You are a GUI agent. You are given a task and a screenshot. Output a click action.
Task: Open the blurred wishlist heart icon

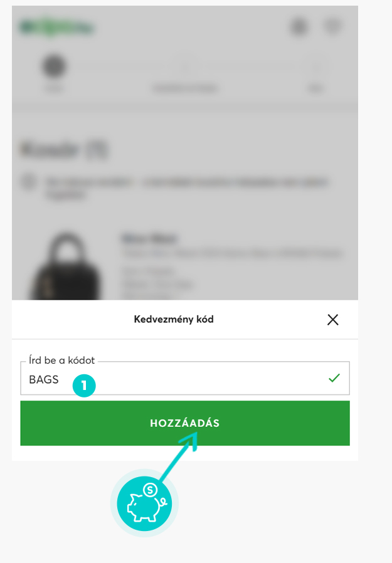[x=332, y=26]
